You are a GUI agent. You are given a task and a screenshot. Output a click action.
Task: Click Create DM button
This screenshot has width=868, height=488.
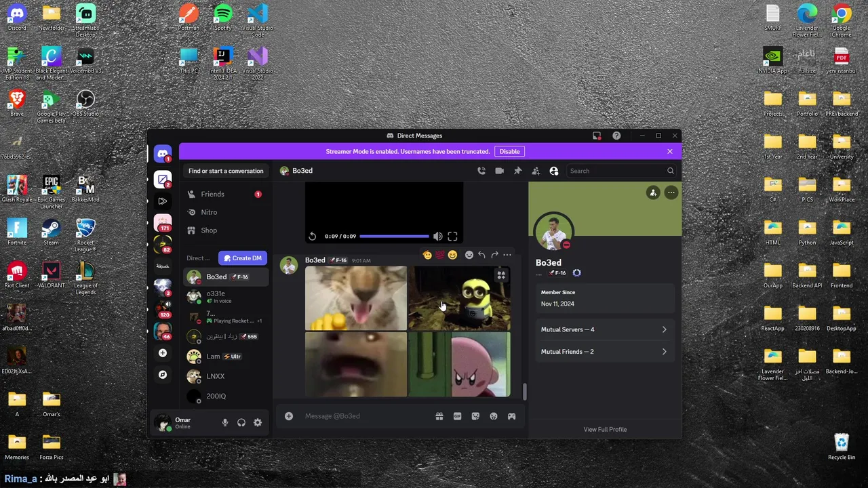(x=243, y=258)
